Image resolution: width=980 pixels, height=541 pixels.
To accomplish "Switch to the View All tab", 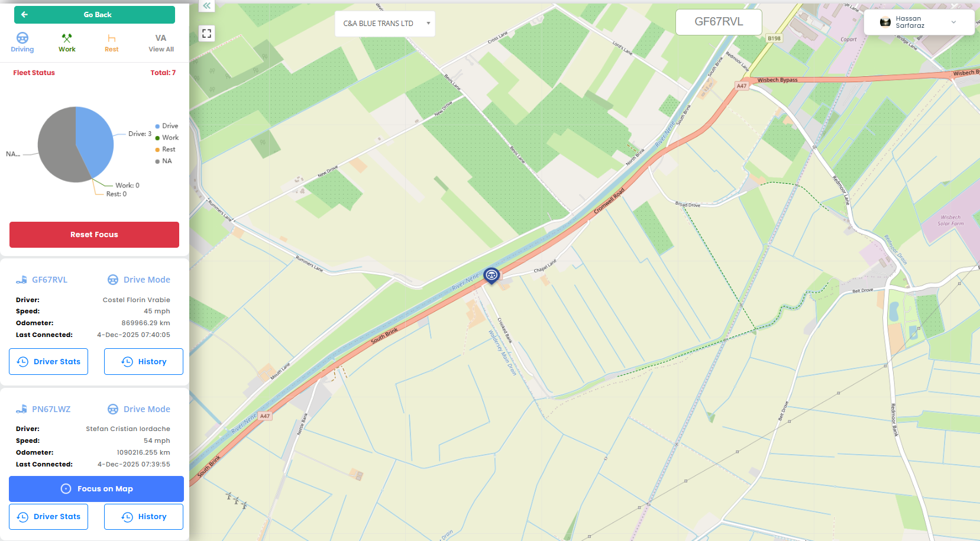I will (x=161, y=43).
